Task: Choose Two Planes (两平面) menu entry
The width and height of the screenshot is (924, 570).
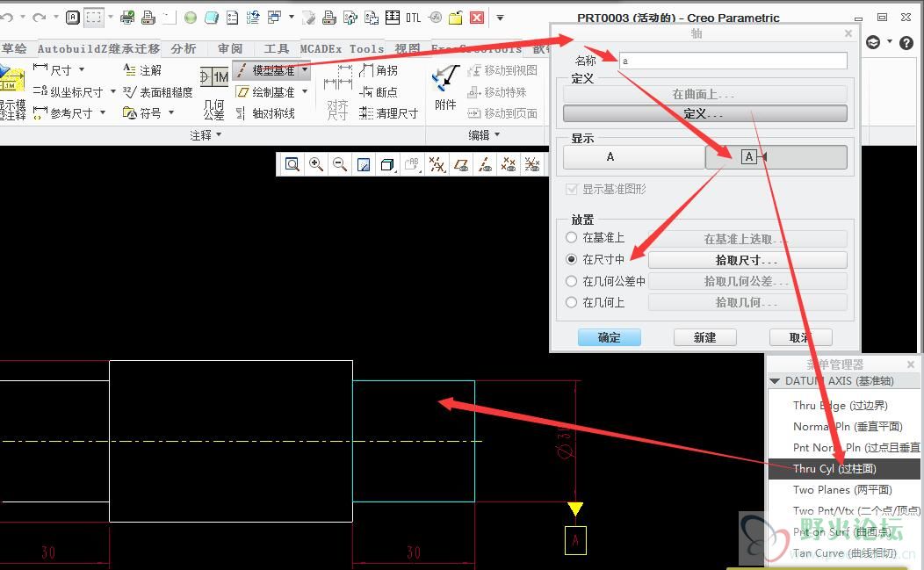Action: pos(844,490)
